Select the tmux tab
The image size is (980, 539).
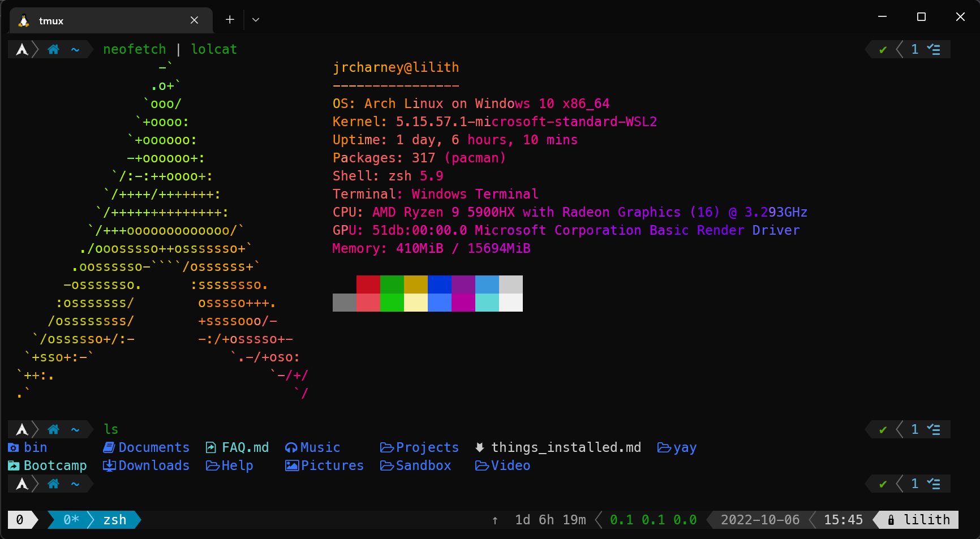(111, 20)
